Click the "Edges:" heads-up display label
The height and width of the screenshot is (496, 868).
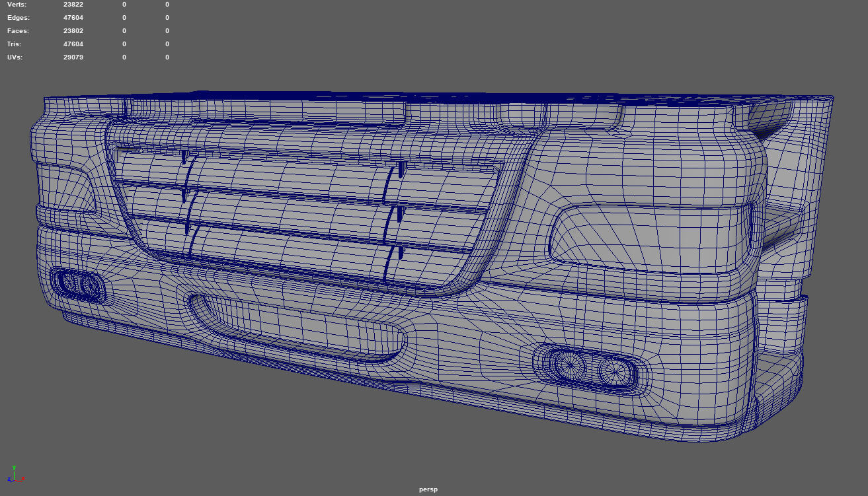click(x=19, y=18)
